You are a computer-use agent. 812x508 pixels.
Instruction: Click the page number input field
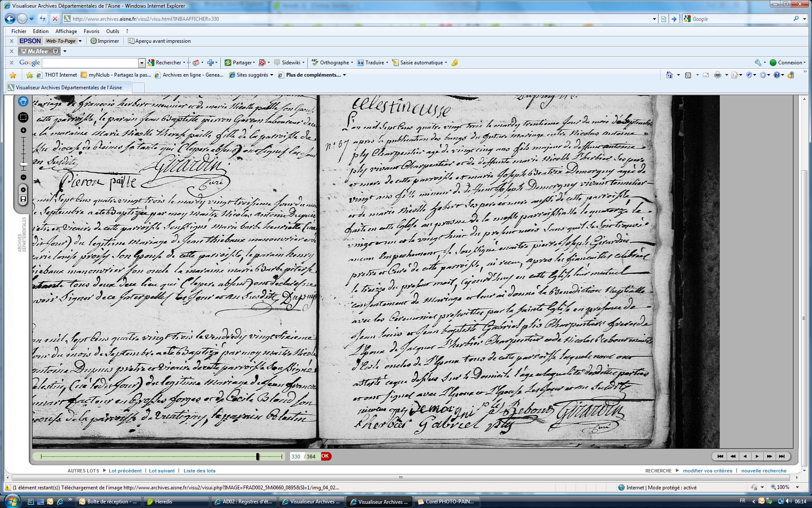pos(296,457)
